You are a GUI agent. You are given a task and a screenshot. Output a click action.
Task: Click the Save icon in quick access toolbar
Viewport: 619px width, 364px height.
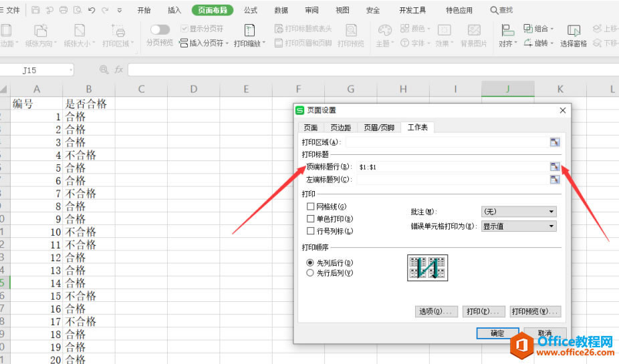[x=35, y=10]
